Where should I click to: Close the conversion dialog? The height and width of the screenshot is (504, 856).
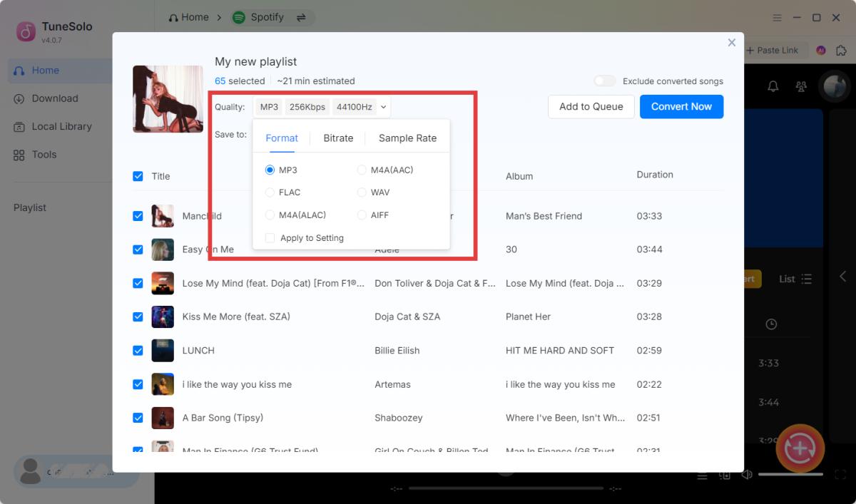click(x=731, y=43)
